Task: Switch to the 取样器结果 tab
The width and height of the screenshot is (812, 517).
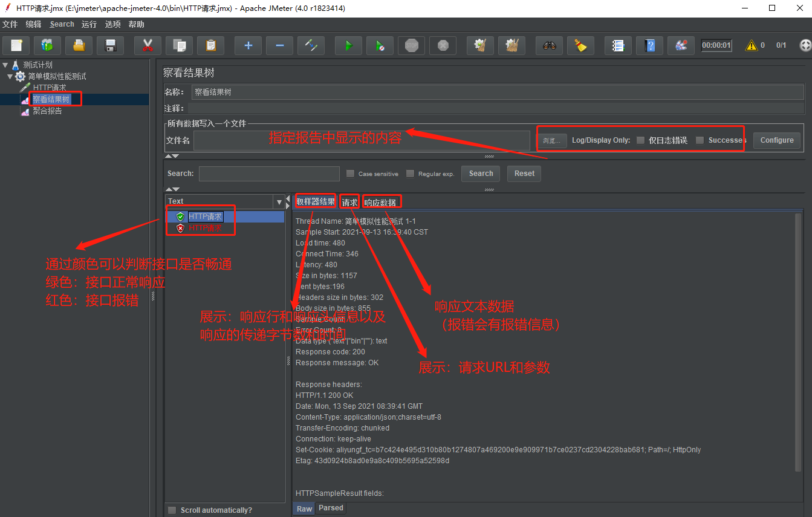Action: click(x=316, y=202)
